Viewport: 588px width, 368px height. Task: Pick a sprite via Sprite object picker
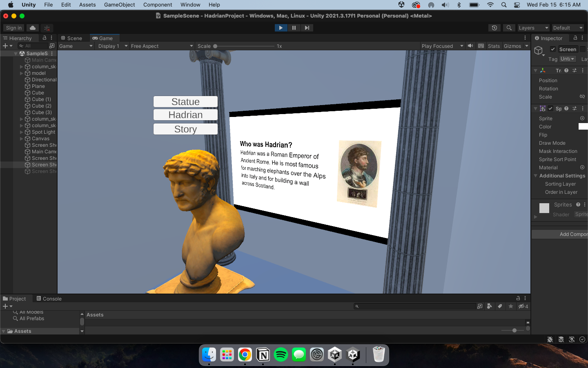(x=582, y=118)
